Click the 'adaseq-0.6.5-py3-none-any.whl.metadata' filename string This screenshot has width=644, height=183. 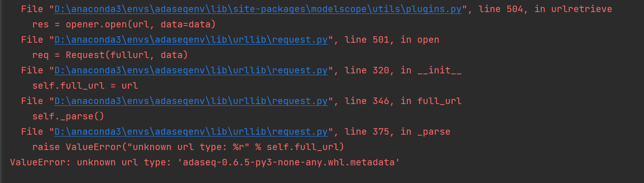coord(289,163)
